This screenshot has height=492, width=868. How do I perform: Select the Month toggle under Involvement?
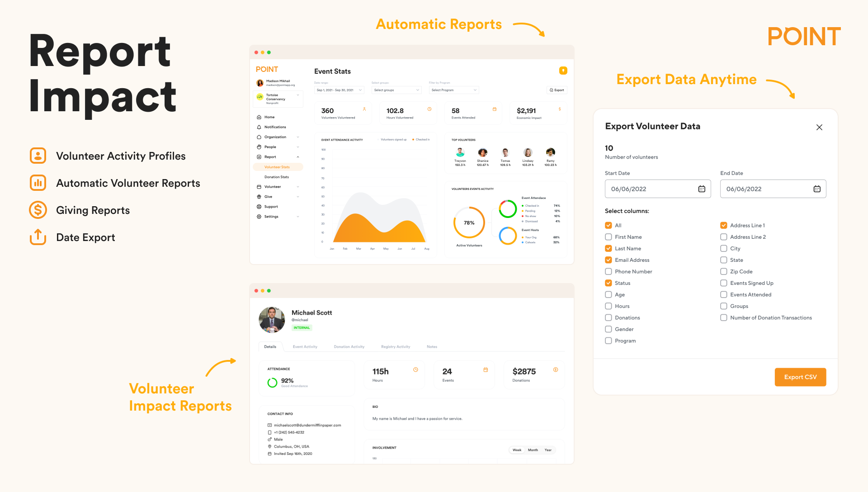[x=533, y=450]
